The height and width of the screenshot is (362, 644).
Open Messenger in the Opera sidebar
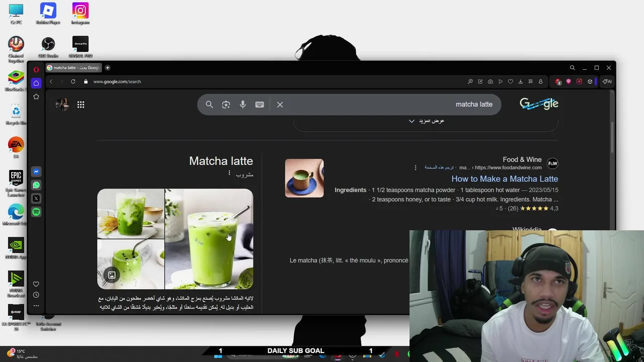pyautogui.click(x=36, y=172)
